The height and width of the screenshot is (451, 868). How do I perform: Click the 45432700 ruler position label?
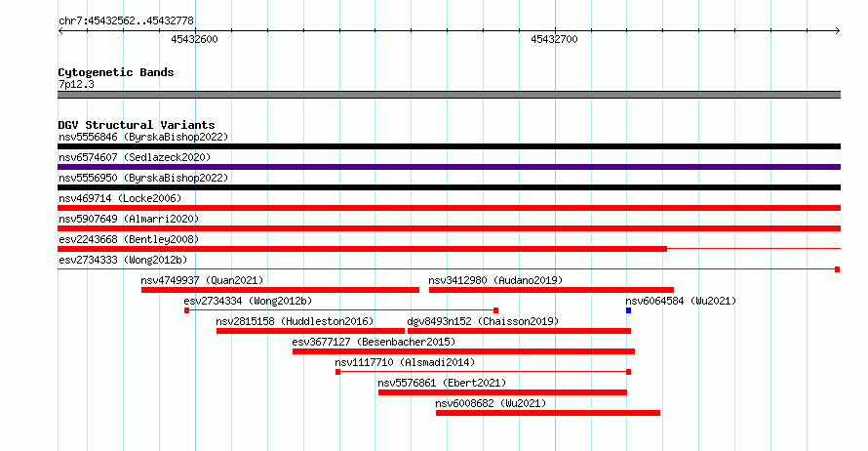[554, 39]
